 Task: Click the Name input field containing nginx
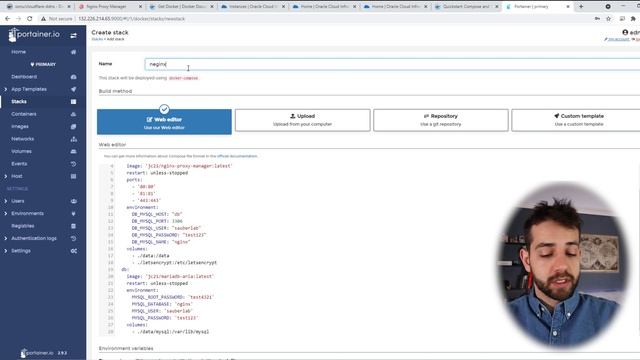coord(392,64)
